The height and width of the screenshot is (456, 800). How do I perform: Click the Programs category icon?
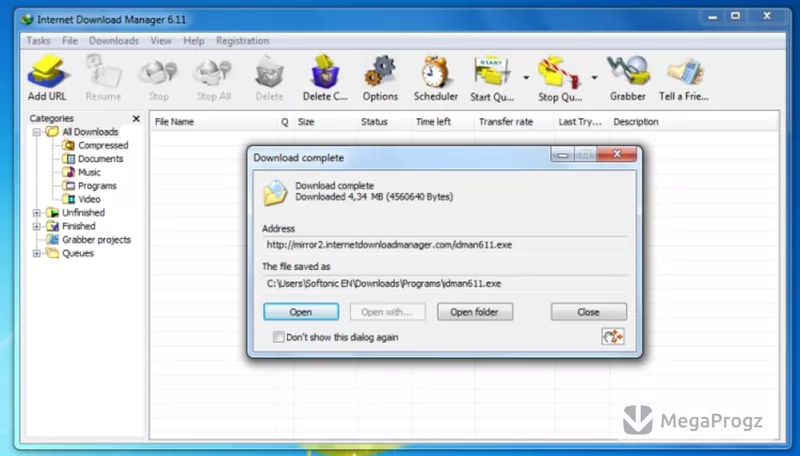point(68,186)
